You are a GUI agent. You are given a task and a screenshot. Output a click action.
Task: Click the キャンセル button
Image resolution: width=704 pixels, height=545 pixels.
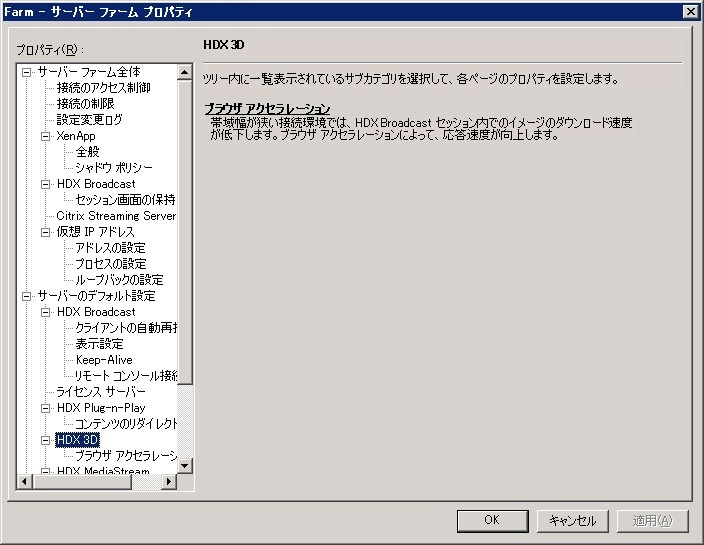pos(572,520)
